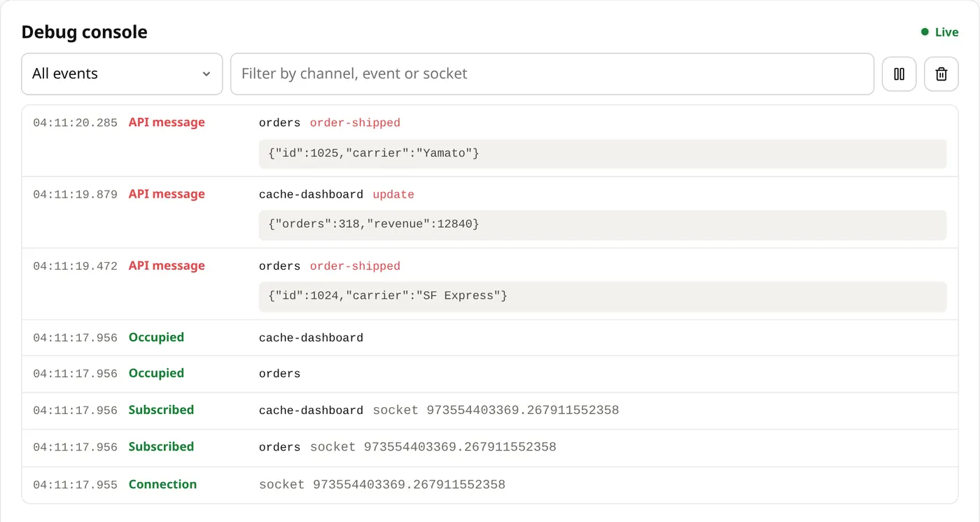Click the "Debug console" heading
Viewport: 980px width, 522px height.
(x=84, y=32)
